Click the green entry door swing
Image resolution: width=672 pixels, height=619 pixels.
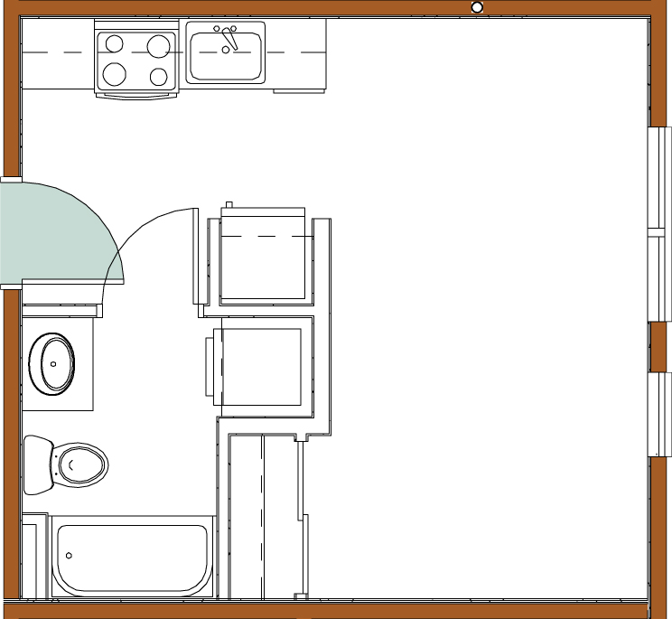pos(50,230)
